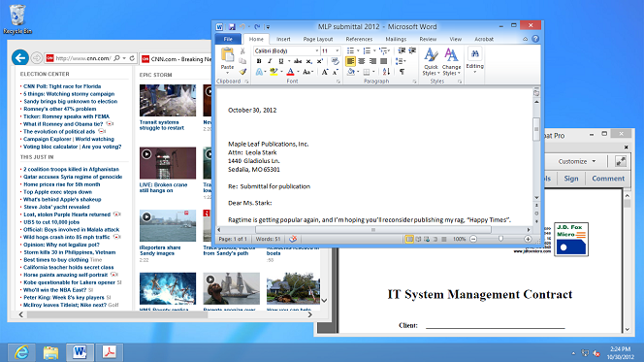
Task: Save the document from the Quick Access Toolbar
Action: [x=232, y=27]
